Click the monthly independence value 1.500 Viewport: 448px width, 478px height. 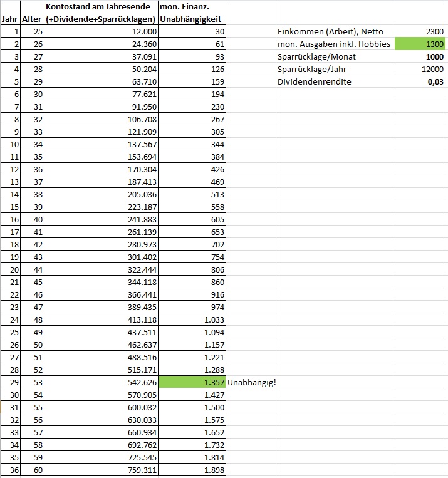(x=192, y=407)
